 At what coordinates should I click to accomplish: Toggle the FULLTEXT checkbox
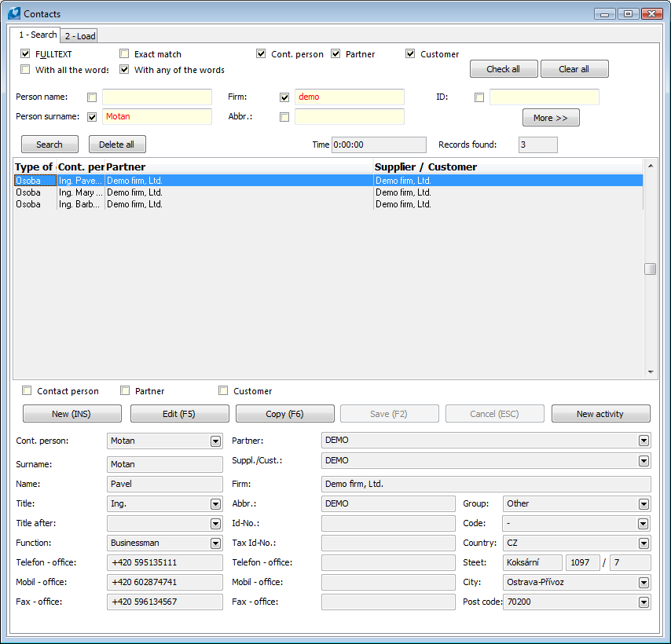pos(25,54)
